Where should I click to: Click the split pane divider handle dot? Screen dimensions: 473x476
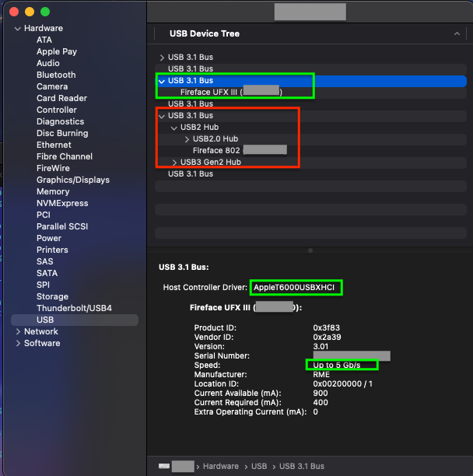coord(310,250)
